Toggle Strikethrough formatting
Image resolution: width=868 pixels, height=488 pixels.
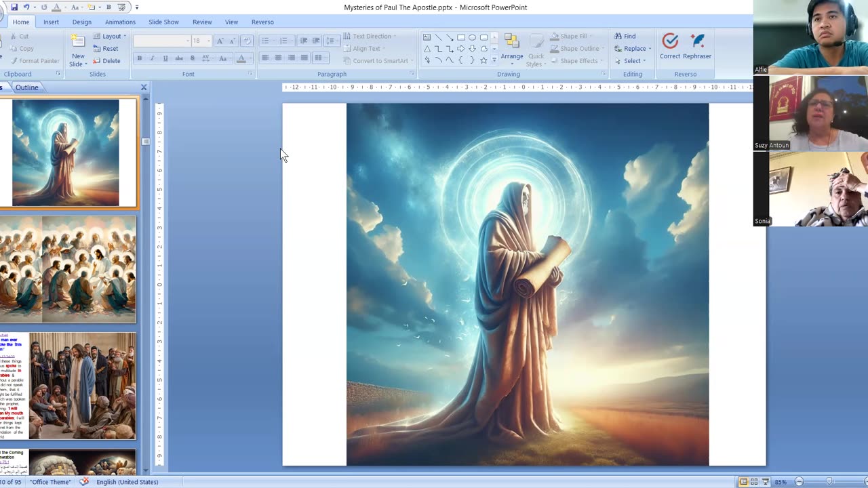coord(179,58)
